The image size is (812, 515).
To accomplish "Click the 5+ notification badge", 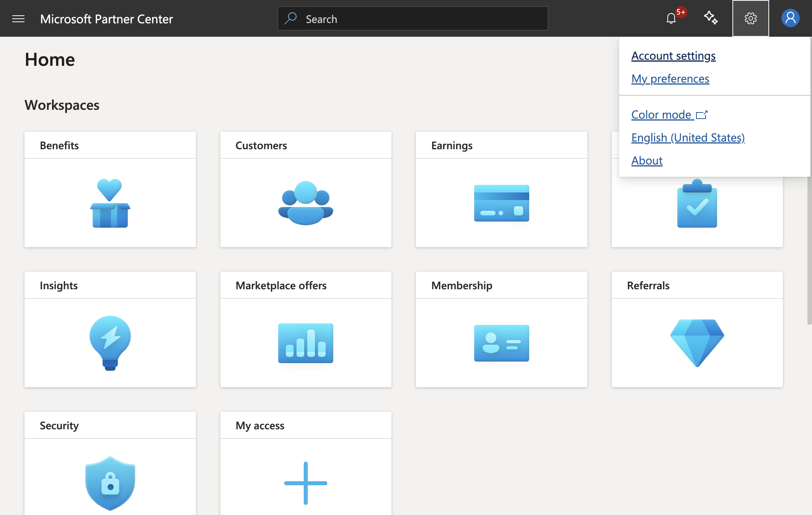I will point(681,12).
